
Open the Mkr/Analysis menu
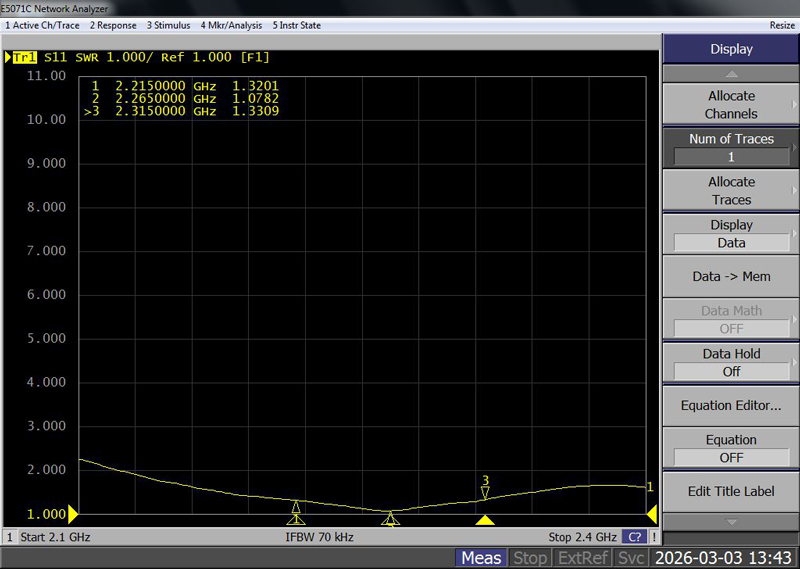click(x=231, y=25)
